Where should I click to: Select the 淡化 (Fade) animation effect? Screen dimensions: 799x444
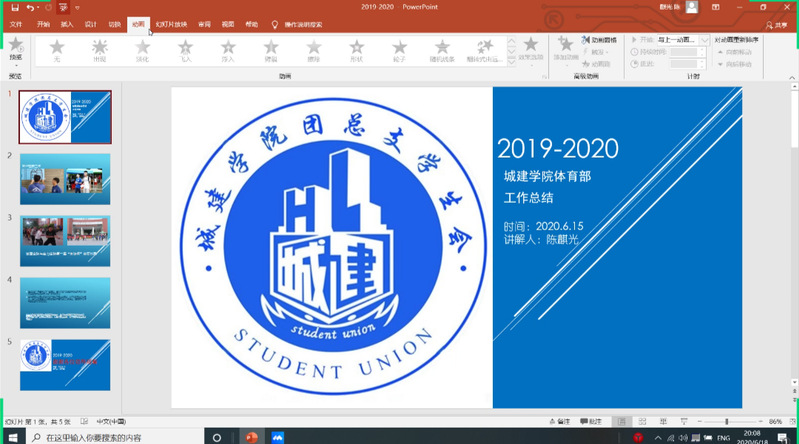[x=142, y=50]
